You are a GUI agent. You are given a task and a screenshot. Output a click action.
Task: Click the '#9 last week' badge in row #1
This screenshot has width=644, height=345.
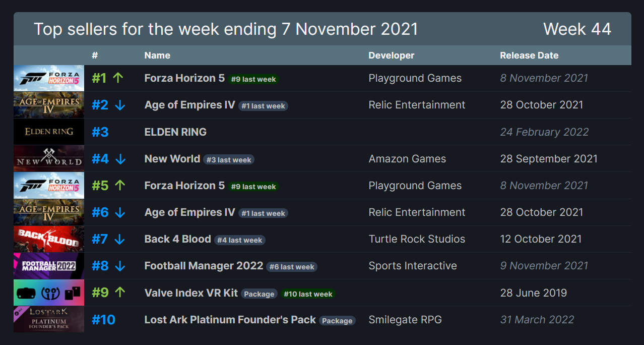[253, 79]
